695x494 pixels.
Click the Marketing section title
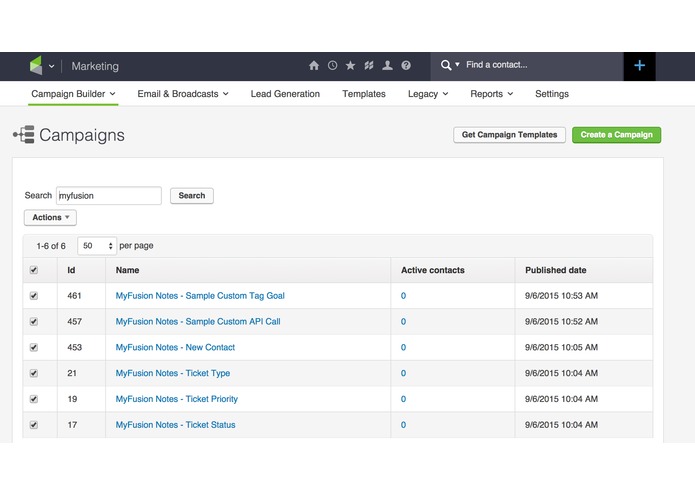pyautogui.click(x=95, y=66)
